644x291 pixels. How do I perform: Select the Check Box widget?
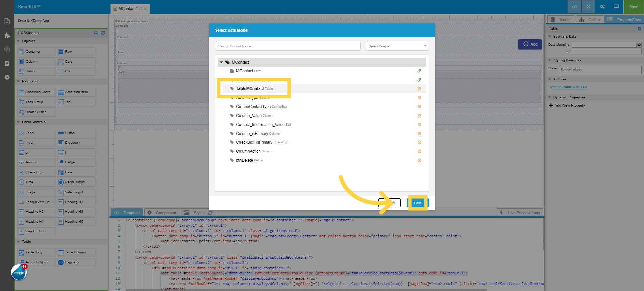[x=37, y=172]
